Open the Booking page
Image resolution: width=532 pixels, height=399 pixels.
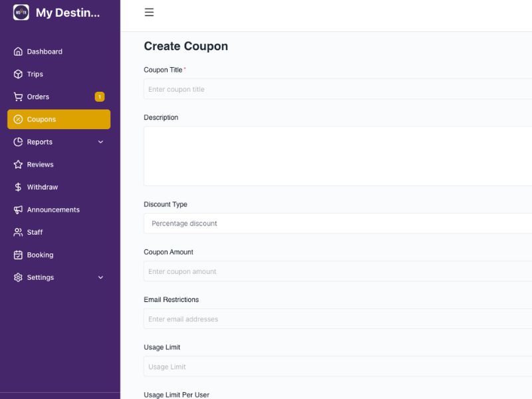[x=59, y=255]
